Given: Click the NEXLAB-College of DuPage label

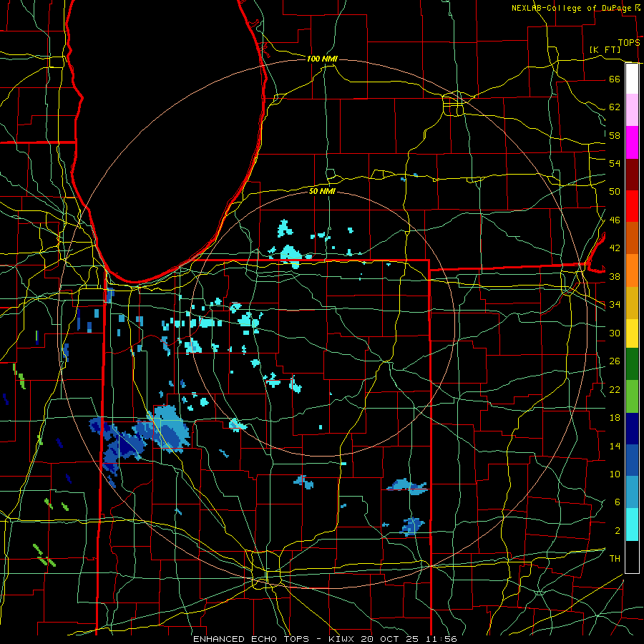Looking at the screenshot, I should [x=572, y=8].
